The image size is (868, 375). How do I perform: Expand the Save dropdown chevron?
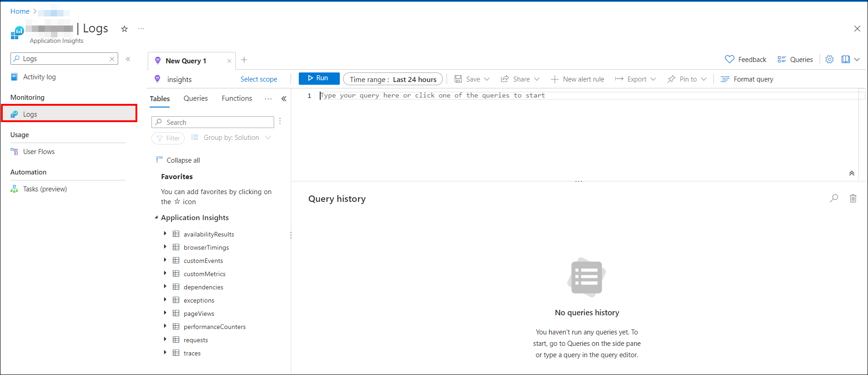point(487,79)
